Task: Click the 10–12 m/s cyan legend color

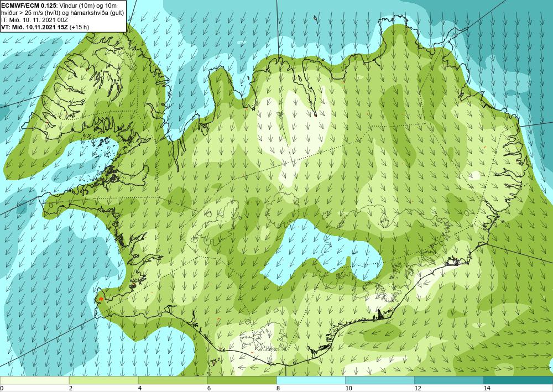Action: pyautogui.click(x=380, y=380)
